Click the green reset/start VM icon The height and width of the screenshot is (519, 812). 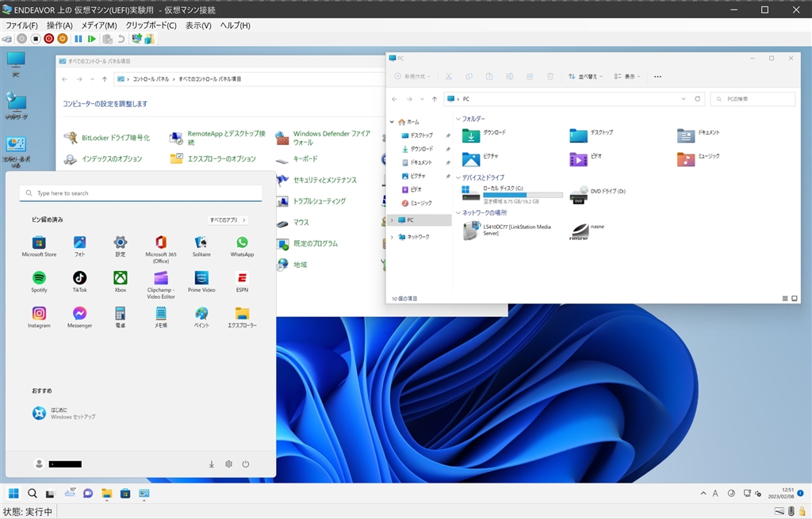92,38
